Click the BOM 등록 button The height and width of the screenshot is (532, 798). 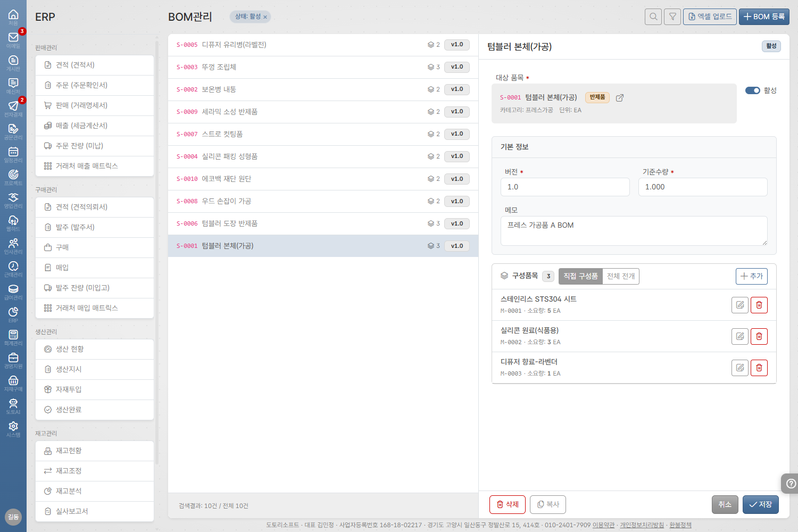pos(764,16)
